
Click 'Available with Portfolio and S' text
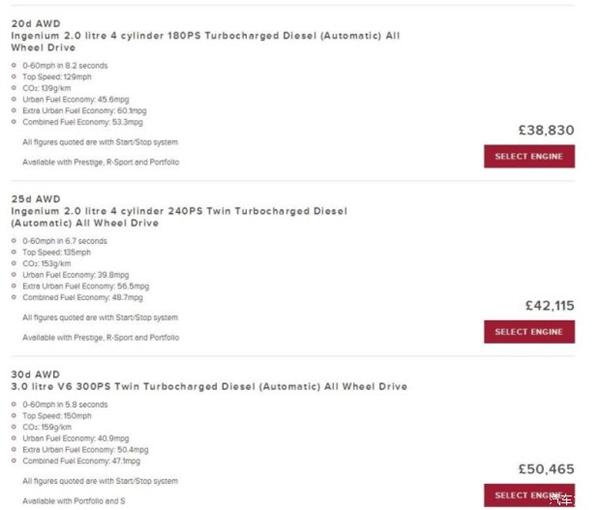74,501
